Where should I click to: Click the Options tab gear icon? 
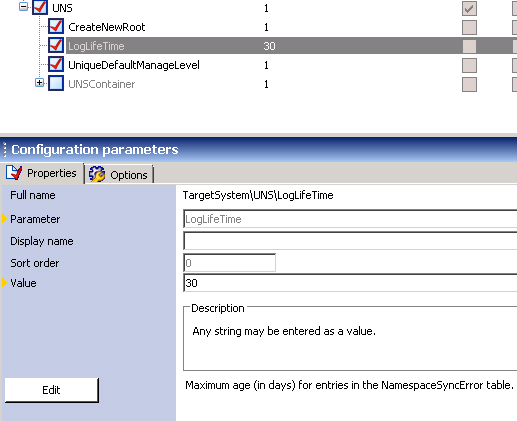[x=97, y=174]
